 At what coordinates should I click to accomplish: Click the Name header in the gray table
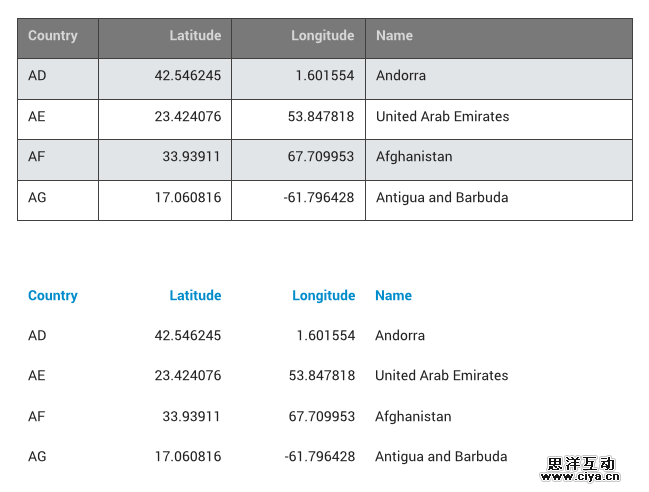point(394,36)
